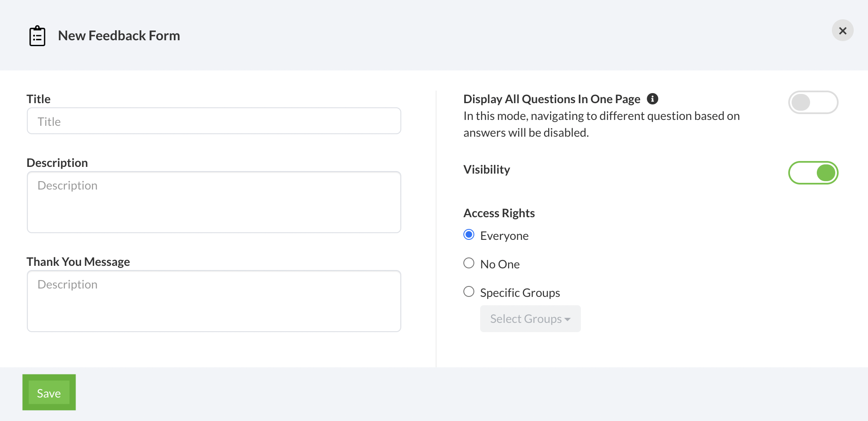Click the "Access Rights" heading
Image resolution: width=868 pixels, height=421 pixels.
coord(499,213)
